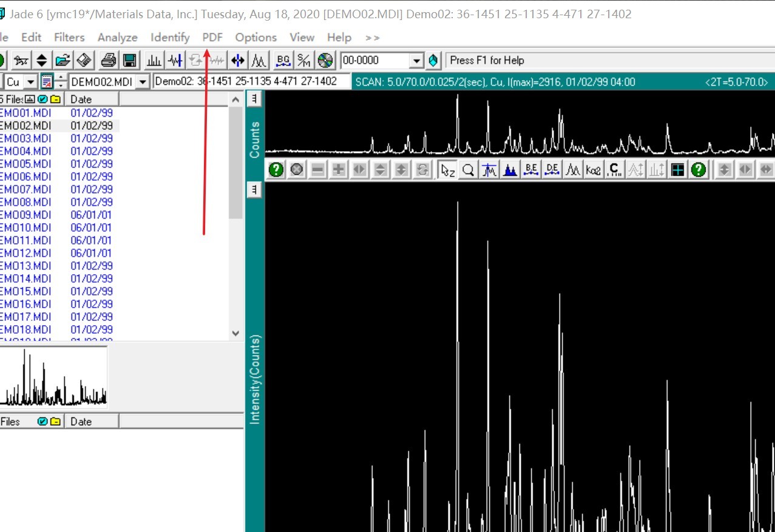This screenshot has width=775, height=532.
Task: Open the 00-0000 PDF number dropdown
Action: (x=416, y=61)
